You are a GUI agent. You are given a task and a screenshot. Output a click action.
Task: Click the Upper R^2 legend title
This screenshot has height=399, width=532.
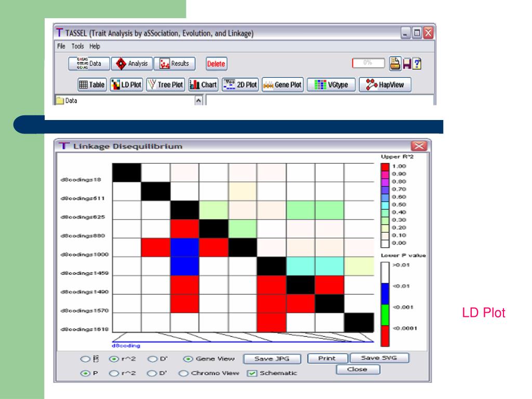[397, 157]
